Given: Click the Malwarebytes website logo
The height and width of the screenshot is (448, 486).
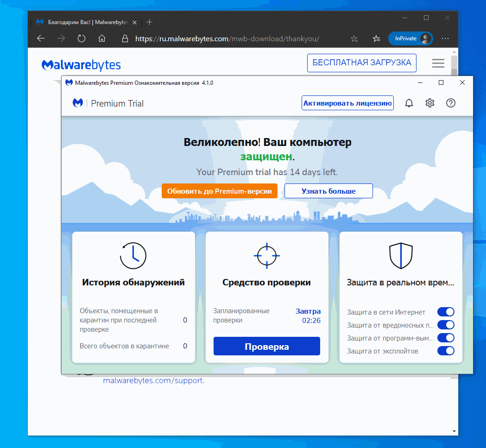Looking at the screenshot, I should [81, 65].
